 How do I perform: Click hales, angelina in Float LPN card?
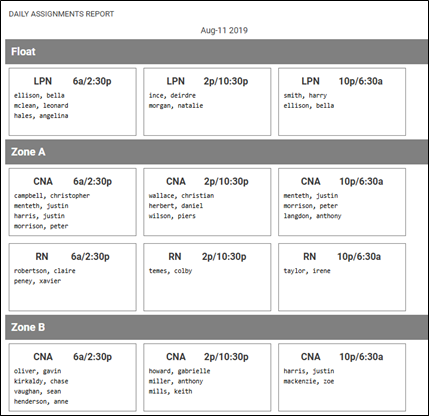[41, 116]
